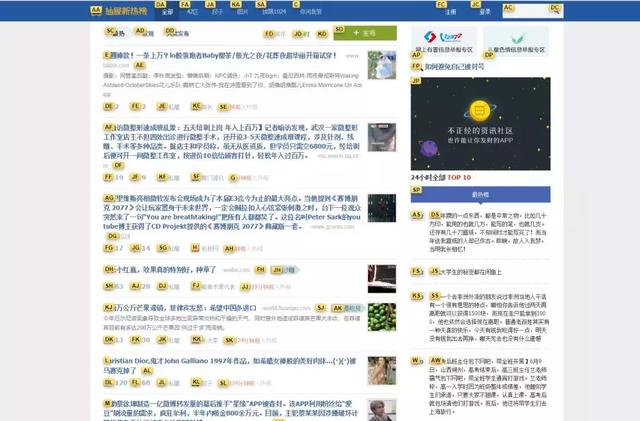This screenshot has height=421, width=640.
Task: Open the 小红瓶 post title
Action: (160, 270)
